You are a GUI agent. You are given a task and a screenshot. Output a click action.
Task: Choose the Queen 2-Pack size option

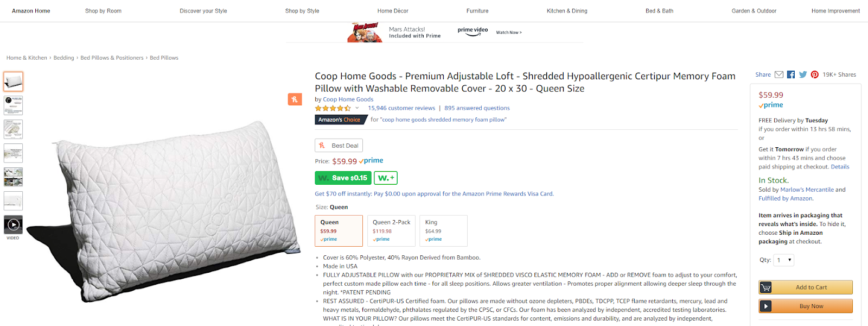point(391,230)
